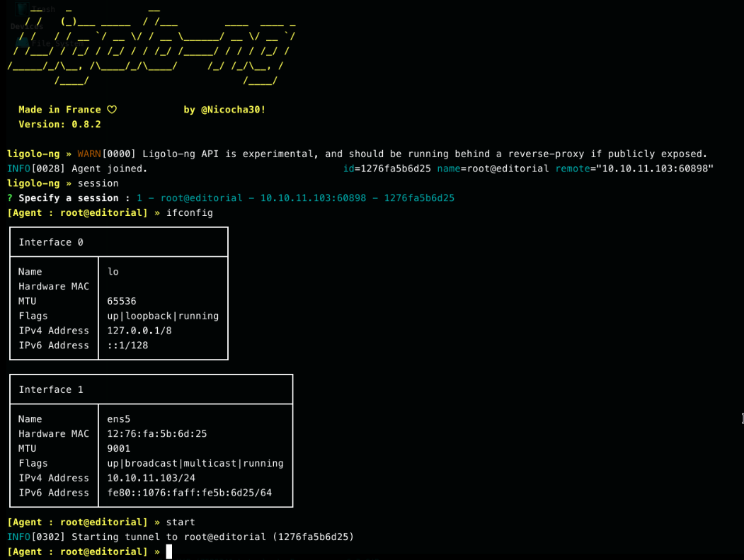Click the 'lo' interface name value

[x=113, y=271]
